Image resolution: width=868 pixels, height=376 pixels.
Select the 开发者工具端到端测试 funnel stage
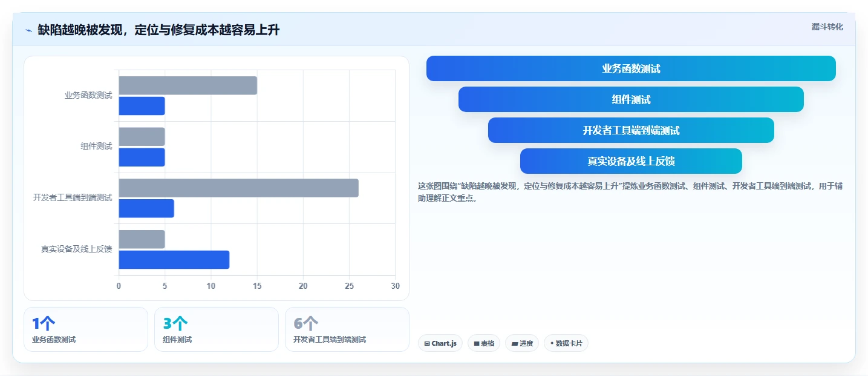tap(631, 130)
